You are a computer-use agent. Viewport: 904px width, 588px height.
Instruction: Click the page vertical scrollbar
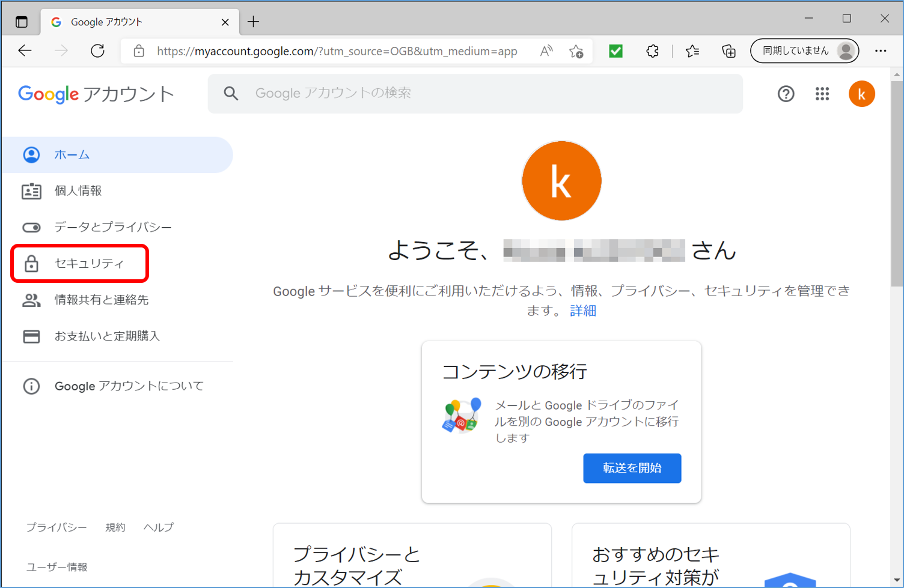pos(897,183)
